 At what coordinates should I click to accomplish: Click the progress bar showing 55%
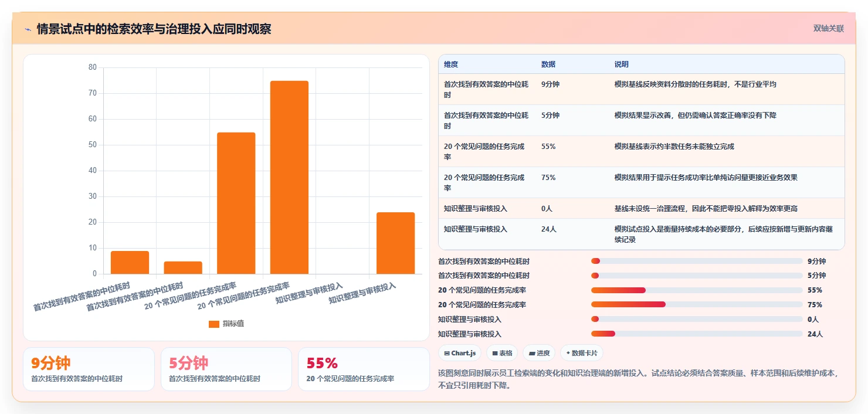tap(697, 290)
